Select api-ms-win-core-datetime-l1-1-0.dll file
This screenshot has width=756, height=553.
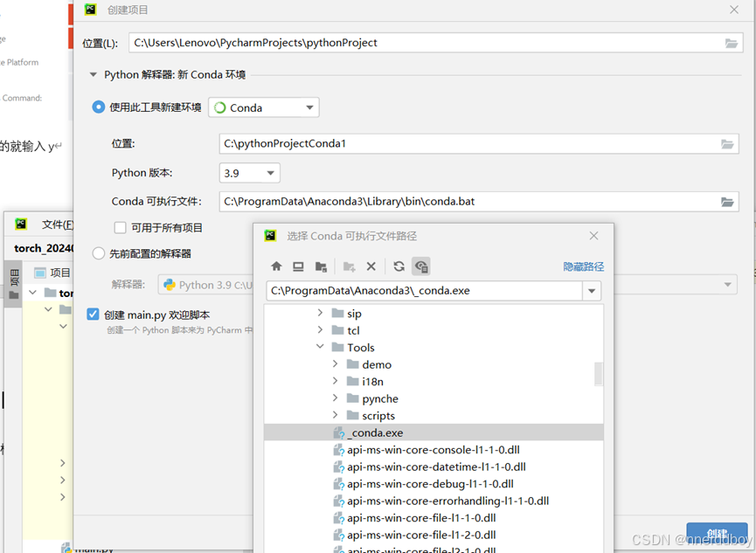click(x=436, y=467)
